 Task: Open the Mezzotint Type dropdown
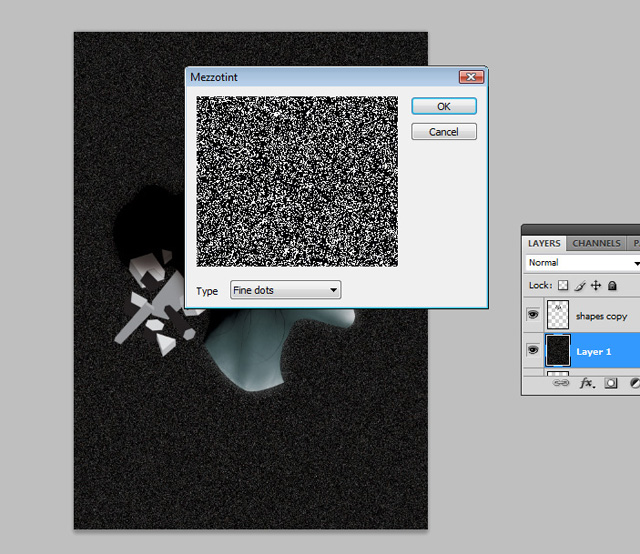point(286,291)
